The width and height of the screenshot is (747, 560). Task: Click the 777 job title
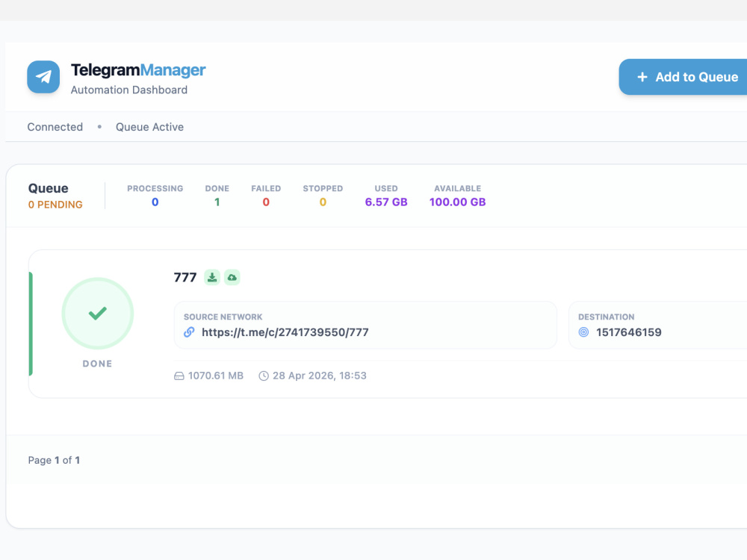(185, 277)
